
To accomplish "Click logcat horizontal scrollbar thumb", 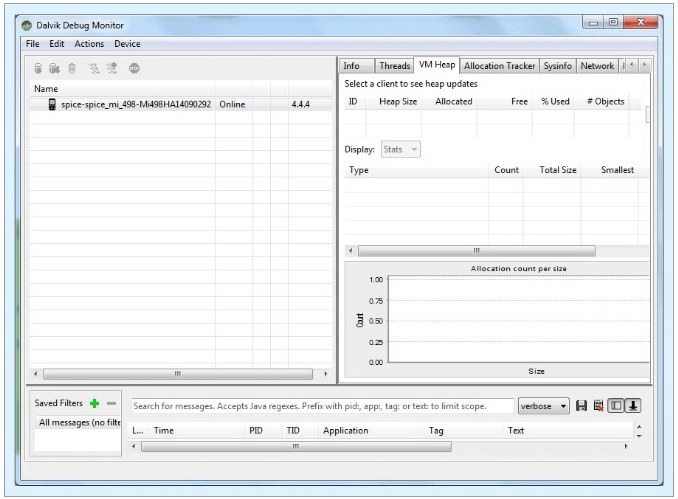I will pos(296,446).
